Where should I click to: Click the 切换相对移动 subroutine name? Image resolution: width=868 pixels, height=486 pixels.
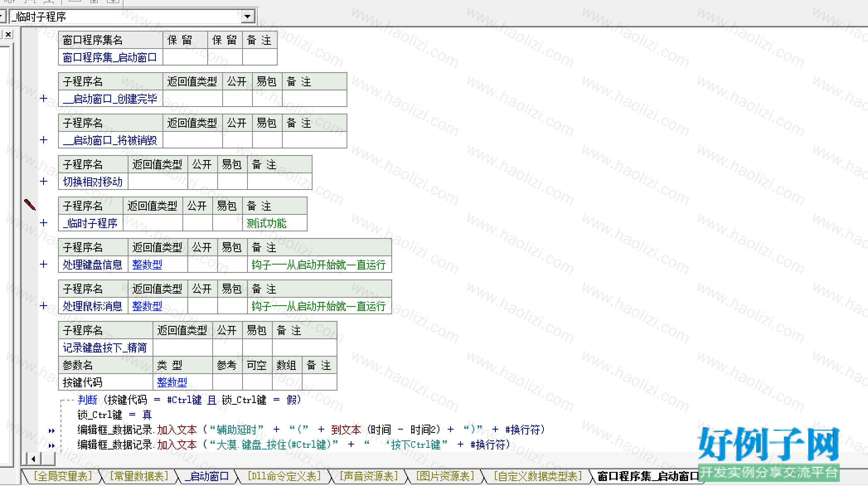(93, 182)
